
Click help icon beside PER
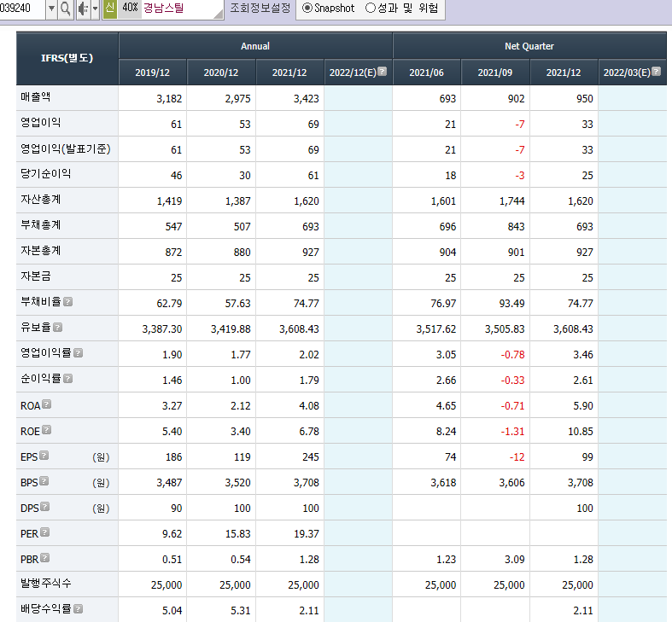point(45,532)
